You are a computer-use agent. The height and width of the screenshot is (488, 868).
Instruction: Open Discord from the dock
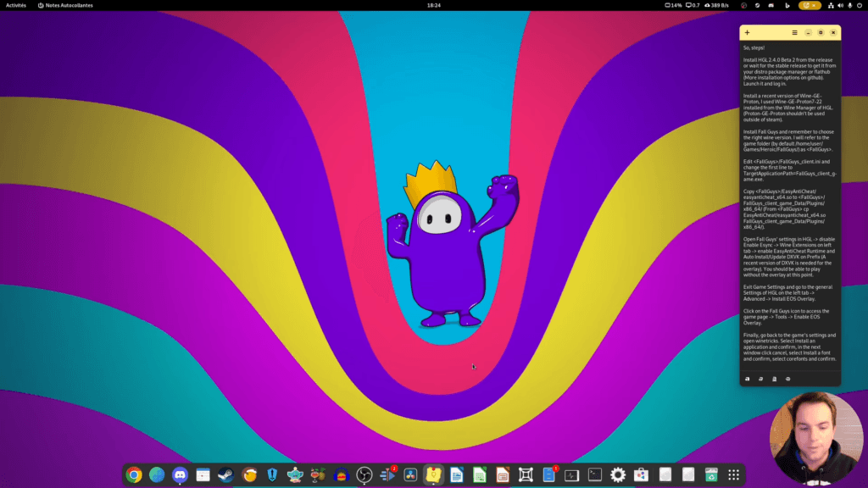[x=180, y=474]
